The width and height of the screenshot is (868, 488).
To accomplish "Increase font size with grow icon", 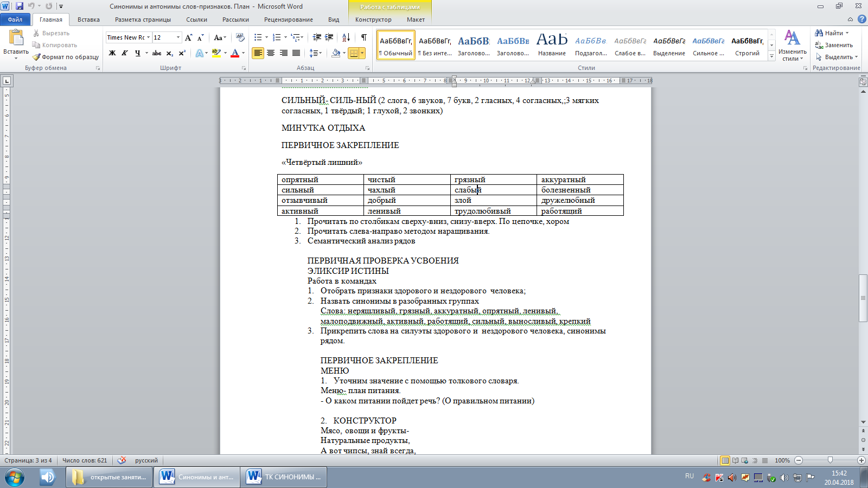I will pyautogui.click(x=188, y=37).
